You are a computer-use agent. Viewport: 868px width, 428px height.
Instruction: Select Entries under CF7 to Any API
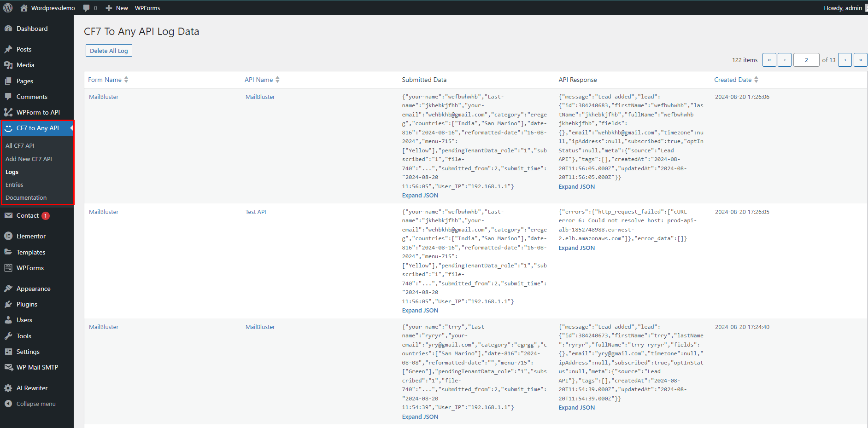click(14, 185)
